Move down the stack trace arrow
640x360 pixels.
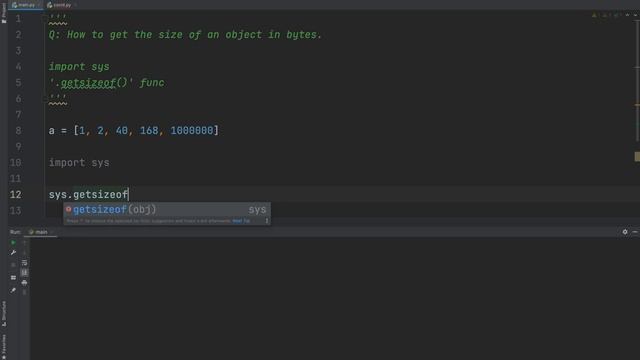24,253
